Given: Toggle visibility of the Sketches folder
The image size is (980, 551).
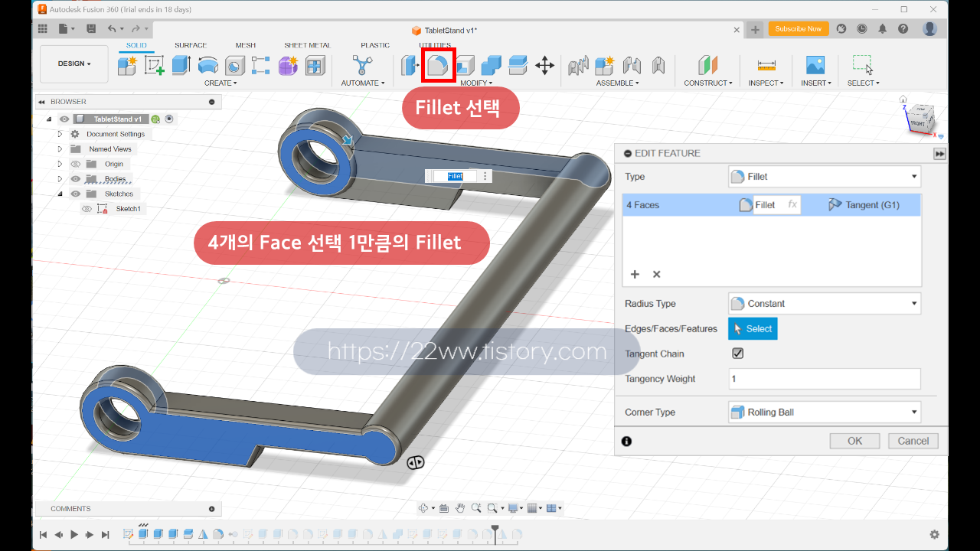Looking at the screenshot, I should click(76, 194).
